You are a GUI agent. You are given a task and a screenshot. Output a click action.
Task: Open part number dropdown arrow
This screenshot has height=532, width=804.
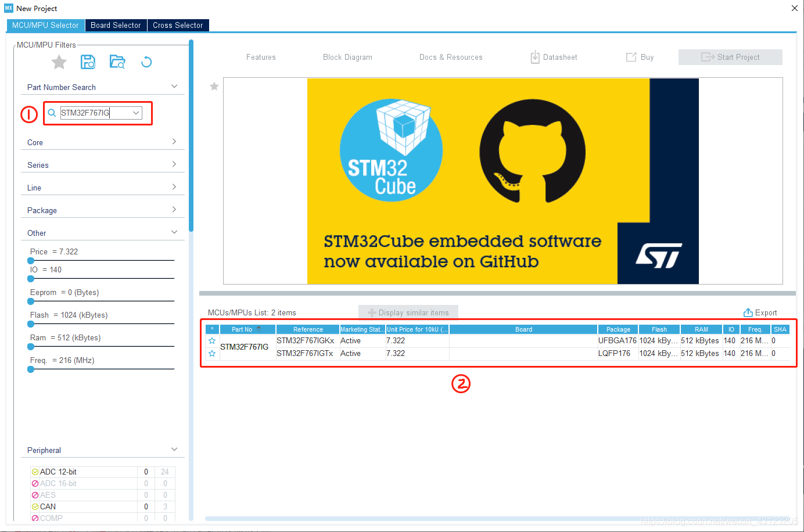point(136,113)
